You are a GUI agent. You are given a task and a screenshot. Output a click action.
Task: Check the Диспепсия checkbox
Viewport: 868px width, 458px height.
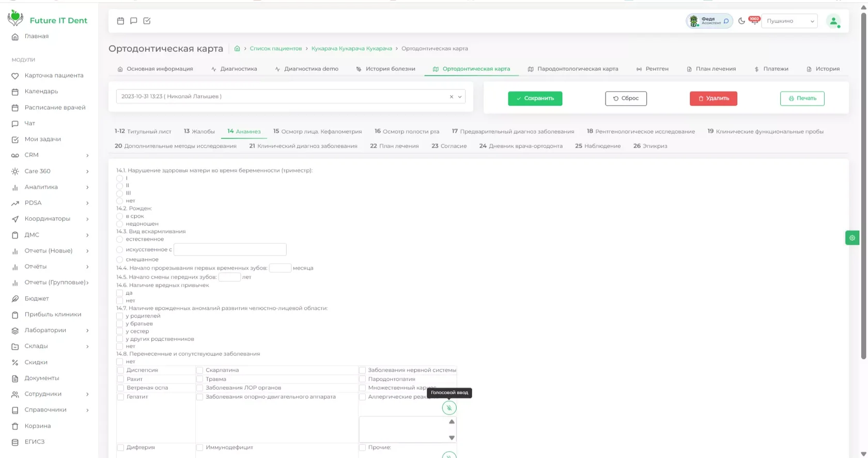coord(120,370)
